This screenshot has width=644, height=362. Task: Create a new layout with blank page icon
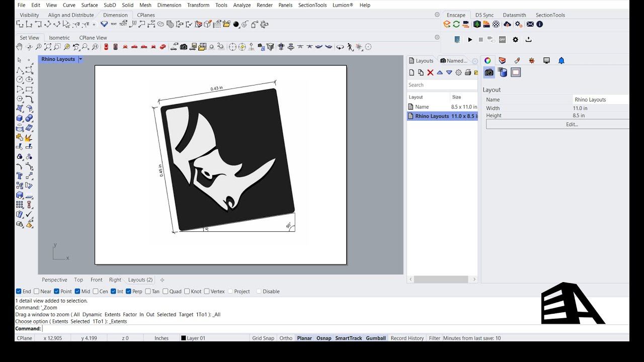pos(412,72)
